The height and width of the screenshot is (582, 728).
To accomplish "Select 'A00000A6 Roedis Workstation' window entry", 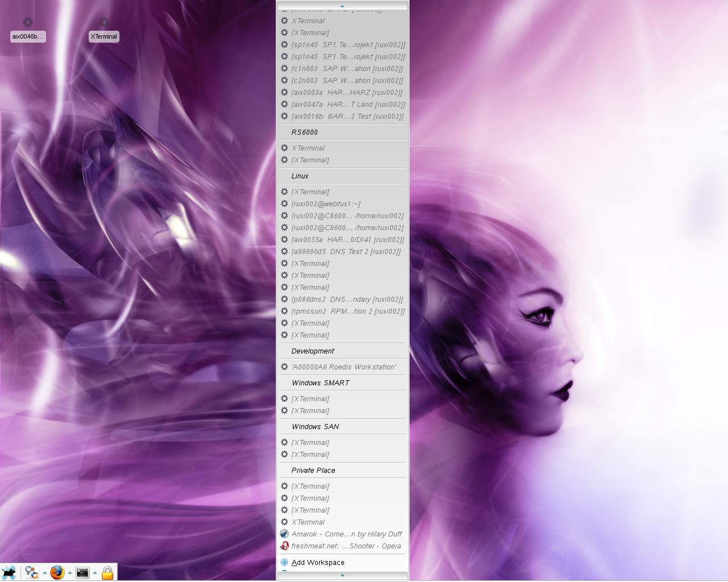I will coord(344,367).
